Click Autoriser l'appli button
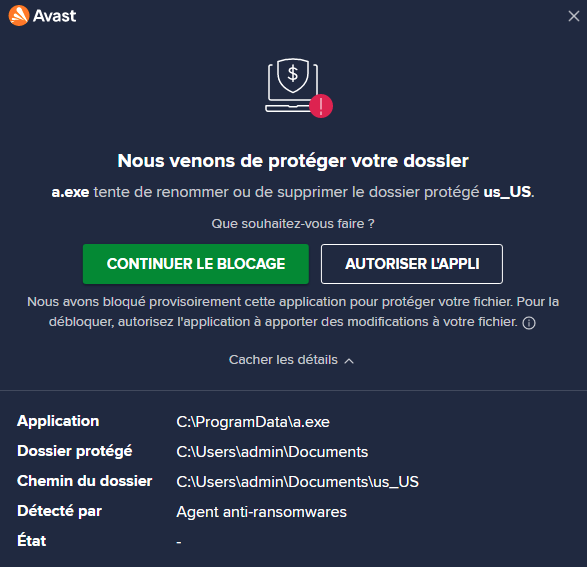 [x=412, y=264]
